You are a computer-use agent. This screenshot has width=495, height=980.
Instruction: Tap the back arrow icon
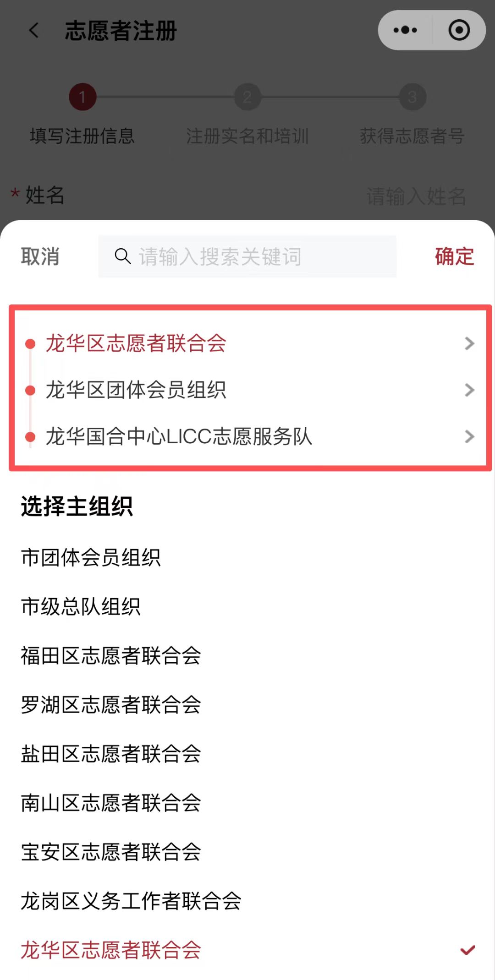(34, 31)
